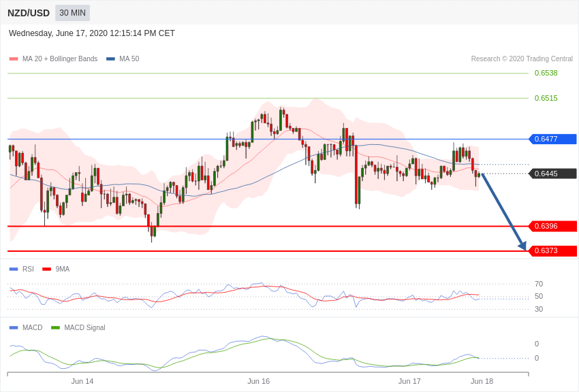Image resolution: width=579 pixels, height=392 pixels.
Task: Select the 30 MIN timeframe badge
Action: coord(72,13)
